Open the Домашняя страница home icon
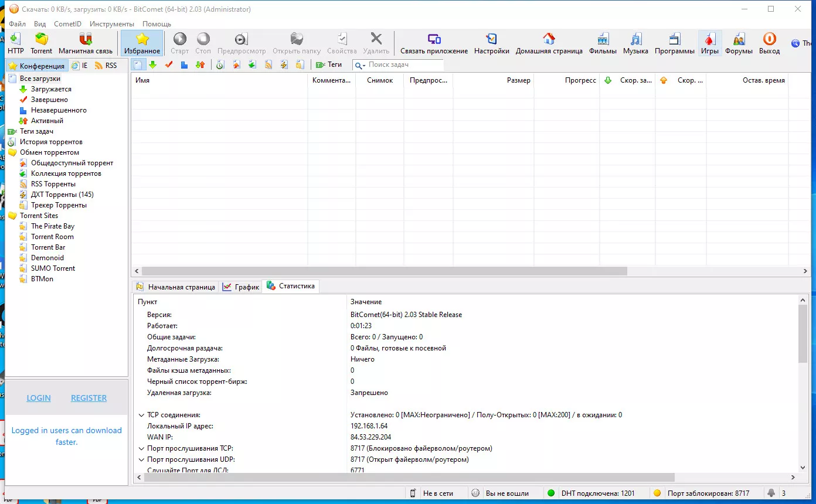The image size is (816, 504). pyautogui.click(x=549, y=40)
